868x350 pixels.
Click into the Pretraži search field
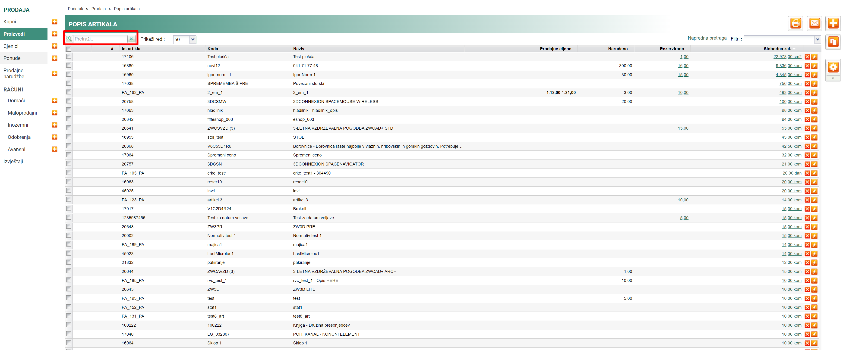[100, 39]
